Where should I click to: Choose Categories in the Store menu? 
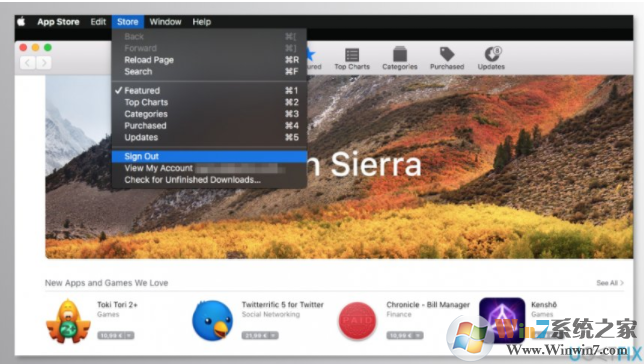pyautogui.click(x=209, y=114)
